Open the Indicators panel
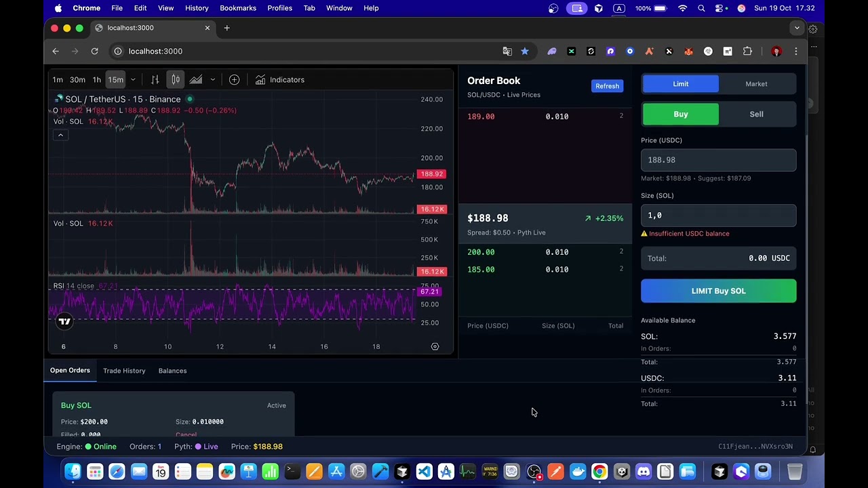The image size is (868, 488). click(x=280, y=80)
